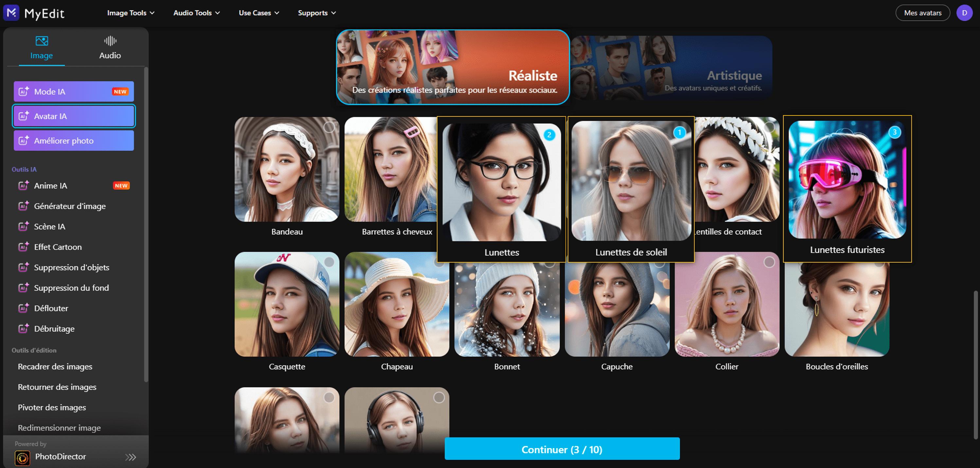Open the Suppression du fond tool

[x=72, y=288]
